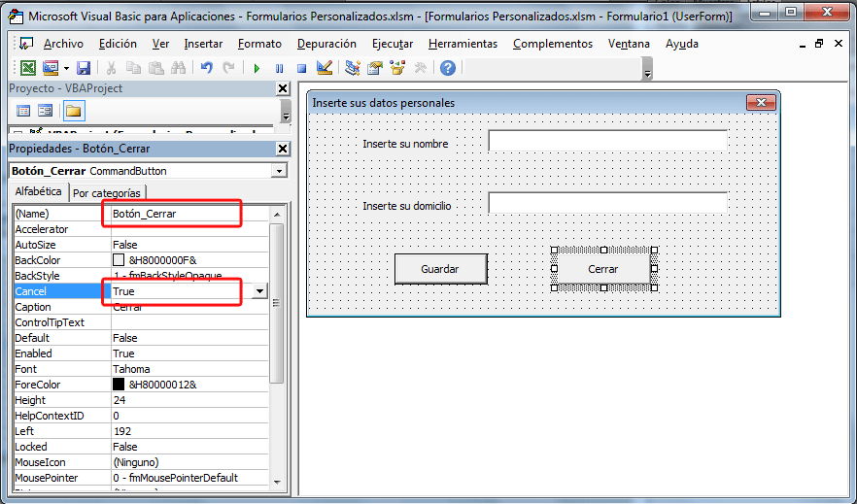Image resolution: width=857 pixels, height=504 pixels.
Task: Open the Insertar menu
Action: click(x=203, y=44)
